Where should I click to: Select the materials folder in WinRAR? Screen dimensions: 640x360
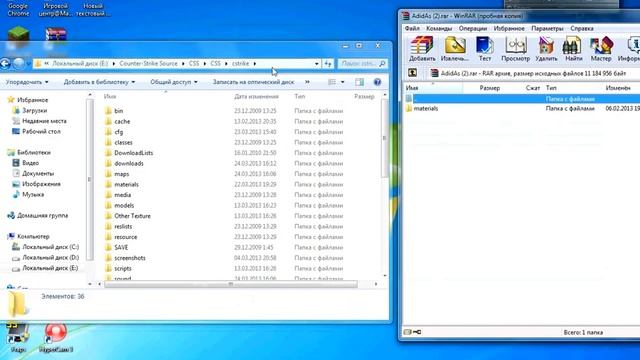[426, 109]
